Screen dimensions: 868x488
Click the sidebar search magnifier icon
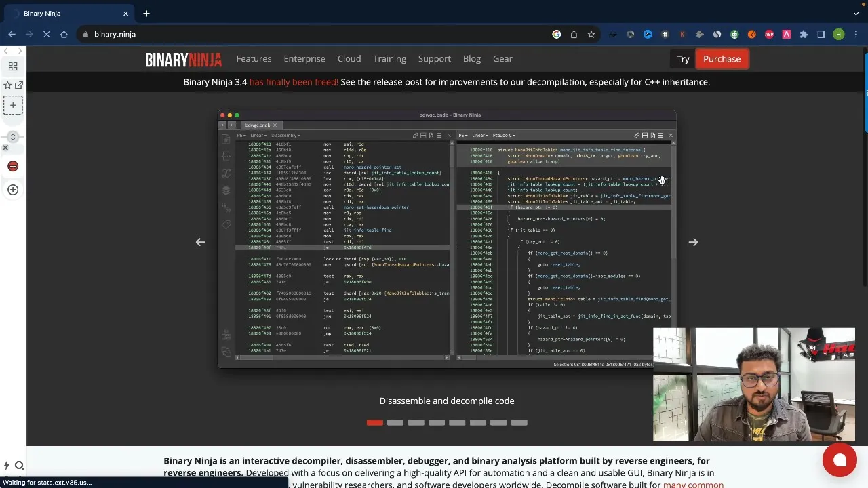[x=19, y=466]
